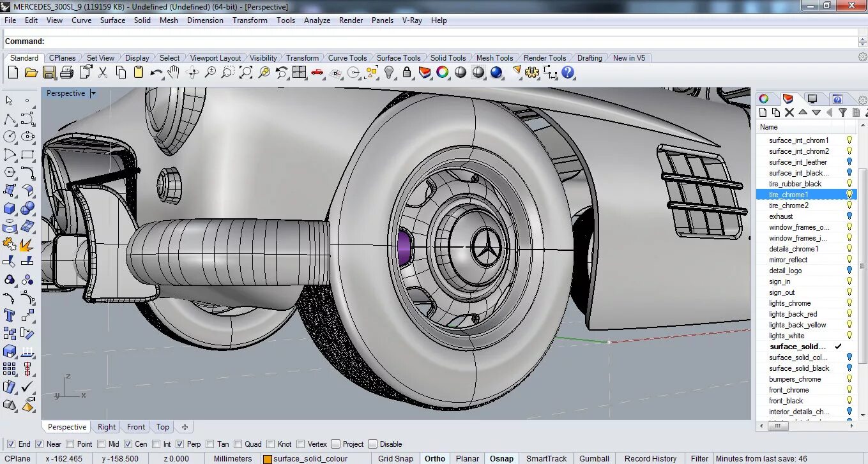Viewport: 868px width, 464px height.
Task: Toggle Gumball in status bar
Action: (594, 458)
